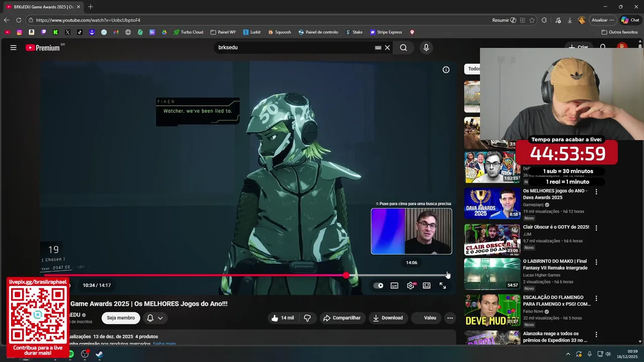This screenshot has height=362, width=644.
Task: Click the search magnifier button
Action: 404,48
